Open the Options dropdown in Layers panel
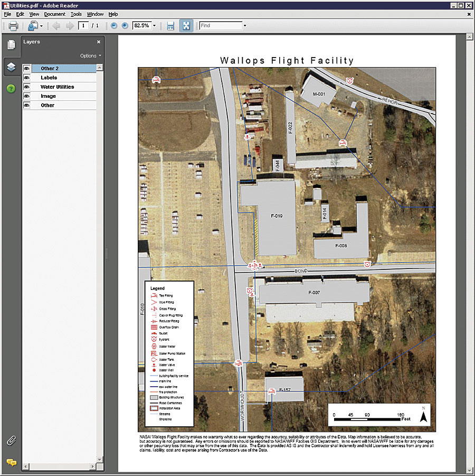The width and height of the screenshot is (475, 476). click(x=90, y=56)
